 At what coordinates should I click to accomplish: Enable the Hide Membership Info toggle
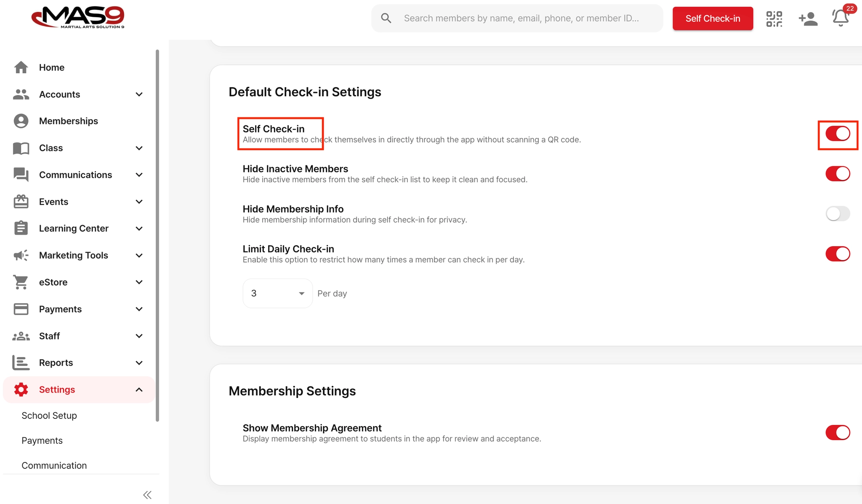pyautogui.click(x=838, y=214)
